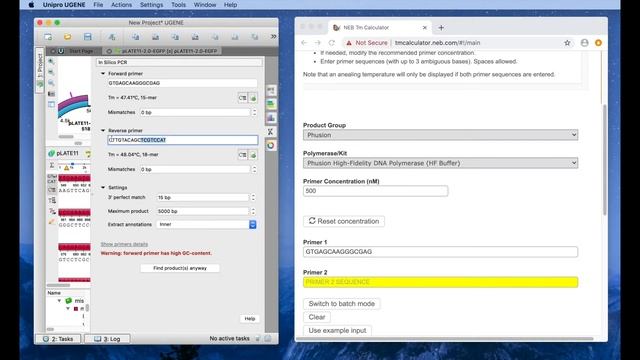Collapse the Reverse primer section
Screen dimensions: 640x360
click(x=103, y=131)
